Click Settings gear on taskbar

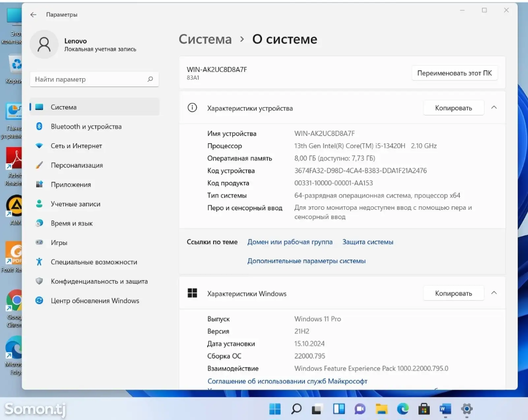coord(467,409)
